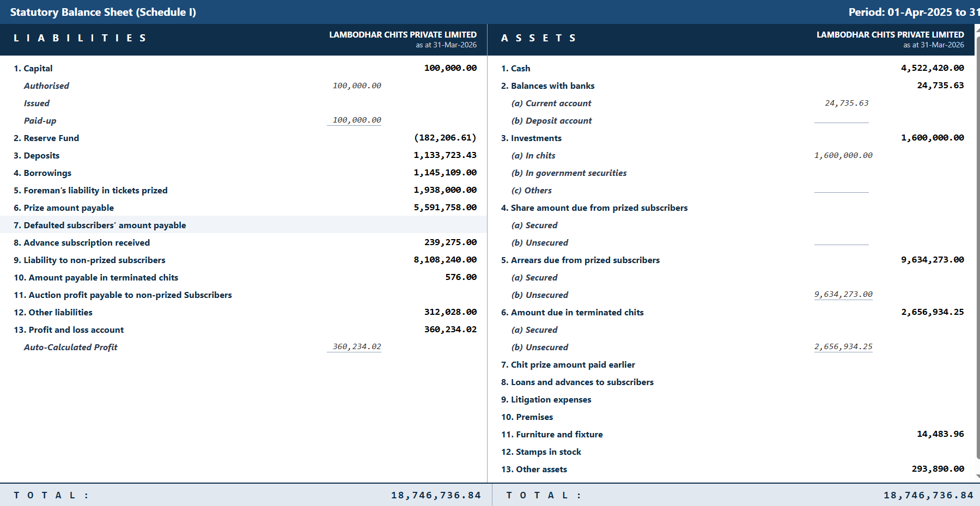
Task: Click Other assets amount 293,890.00
Action: pos(938,469)
